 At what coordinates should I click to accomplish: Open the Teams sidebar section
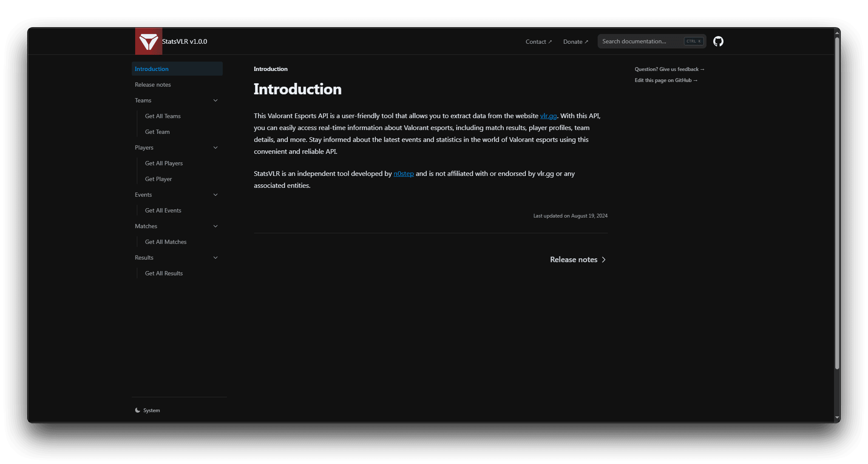tap(177, 100)
